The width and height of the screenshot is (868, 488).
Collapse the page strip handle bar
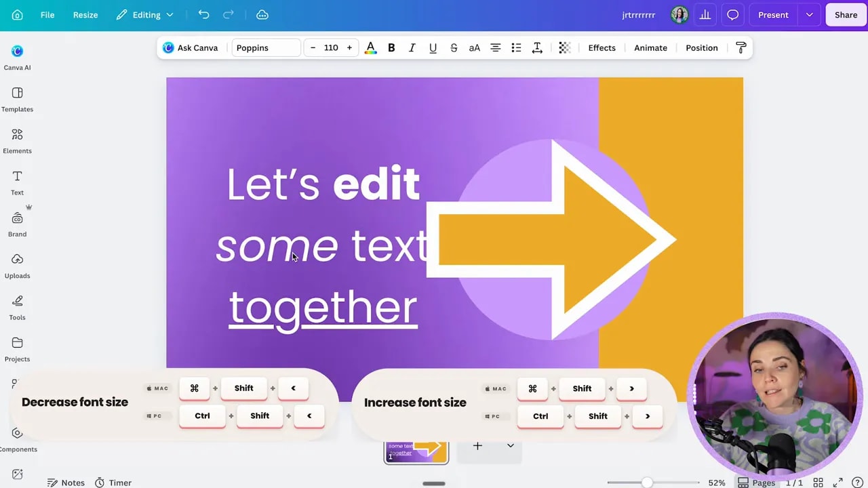tap(434, 484)
